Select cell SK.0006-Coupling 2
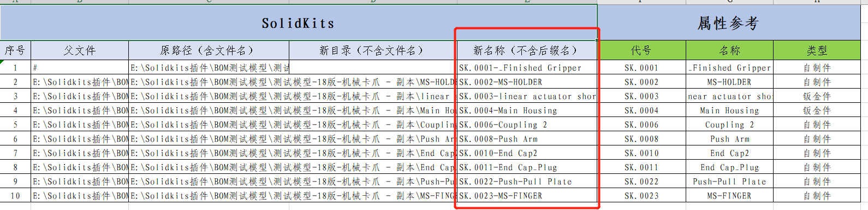 [x=527, y=125]
